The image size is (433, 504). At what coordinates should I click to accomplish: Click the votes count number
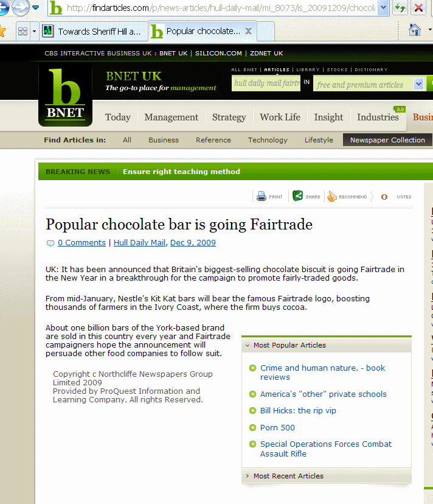(384, 197)
